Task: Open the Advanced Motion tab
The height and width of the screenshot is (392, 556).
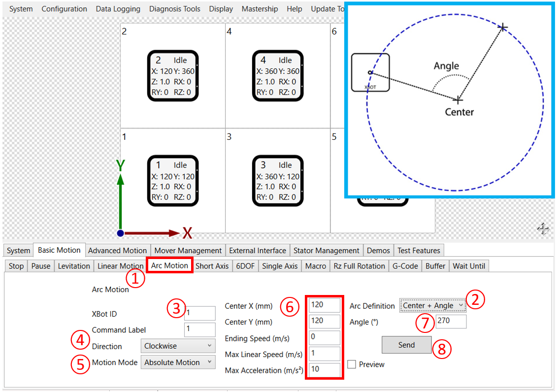Action: tap(117, 251)
